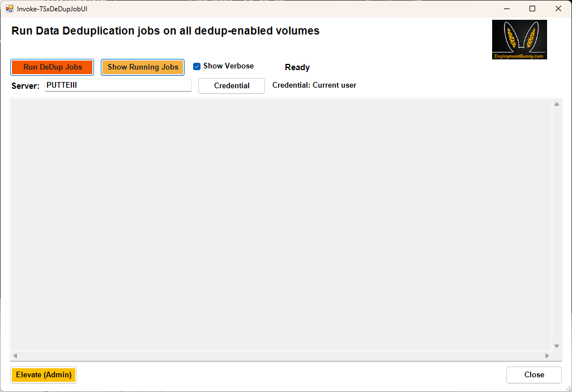This screenshot has height=392, width=572.
Task: Start the Run DeDup Jobs action
Action: [52, 67]
